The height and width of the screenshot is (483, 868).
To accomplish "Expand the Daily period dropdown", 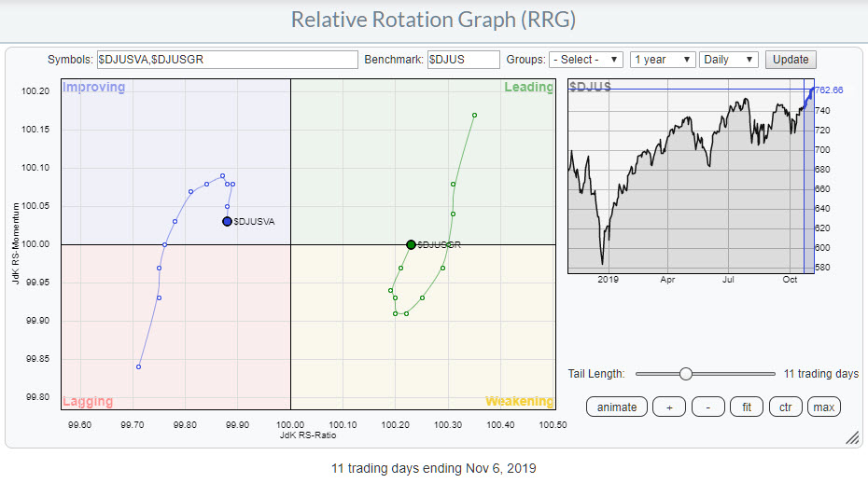I will (x=728, y=60).
